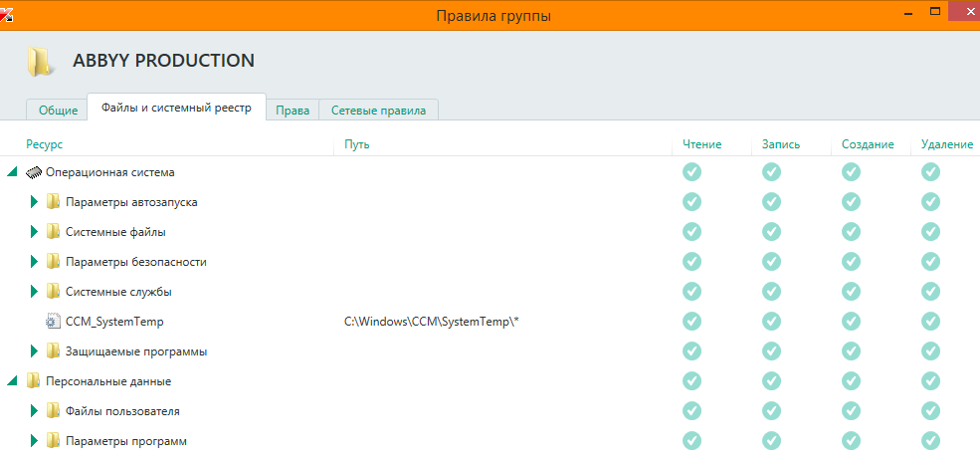980x464 pixels.
Task: Expand the Системные файлы node
Action: pyautogui.click(x=35, y=232)
